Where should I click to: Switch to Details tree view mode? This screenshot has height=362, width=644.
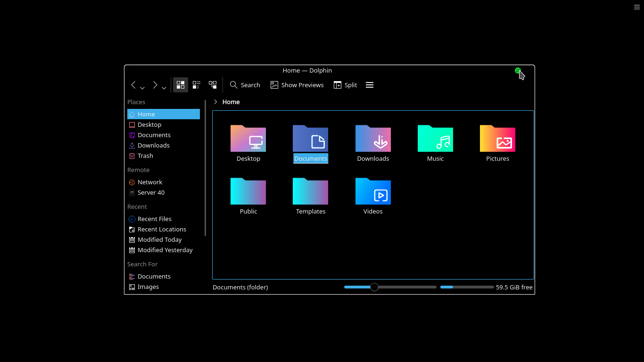pos(213,85)
